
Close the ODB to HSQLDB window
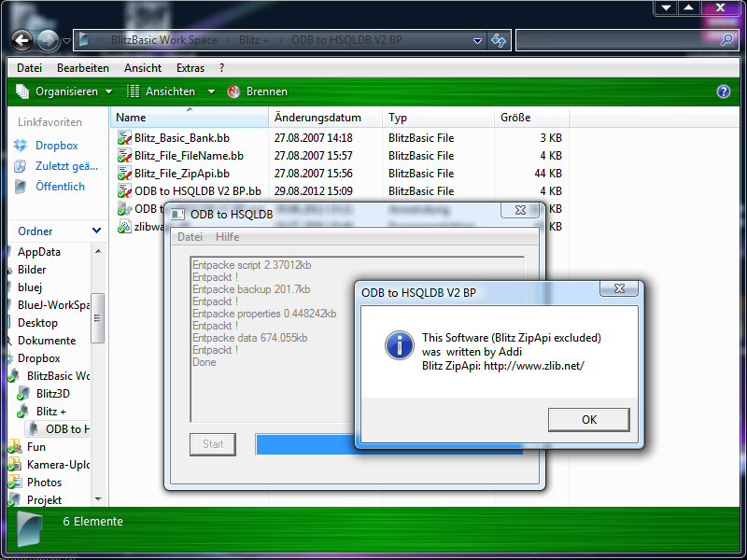(521, 210)
